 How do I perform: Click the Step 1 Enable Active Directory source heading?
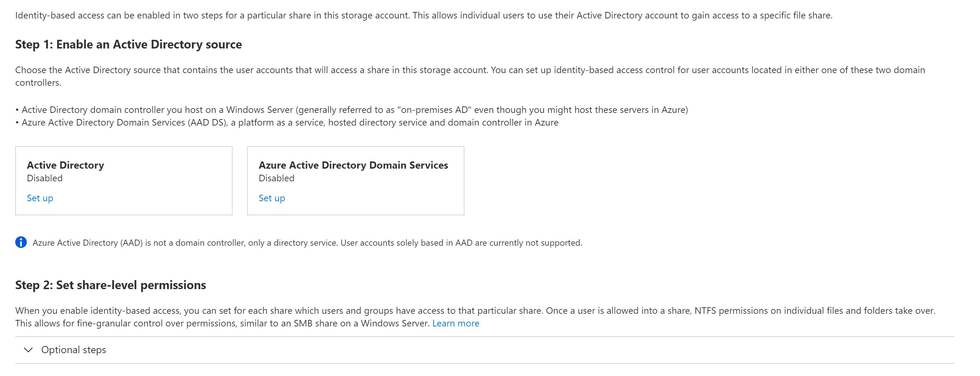(x=128, y=45)
